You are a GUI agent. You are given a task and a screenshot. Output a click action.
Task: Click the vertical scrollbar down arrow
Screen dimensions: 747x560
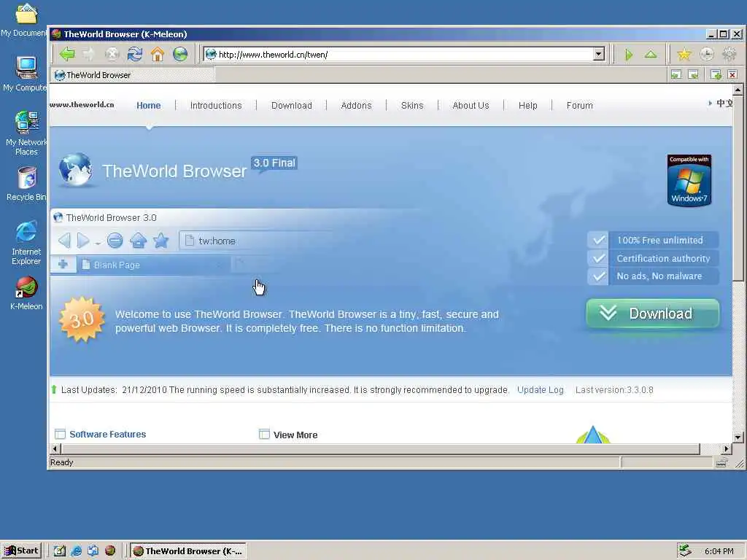click(738, 437)
